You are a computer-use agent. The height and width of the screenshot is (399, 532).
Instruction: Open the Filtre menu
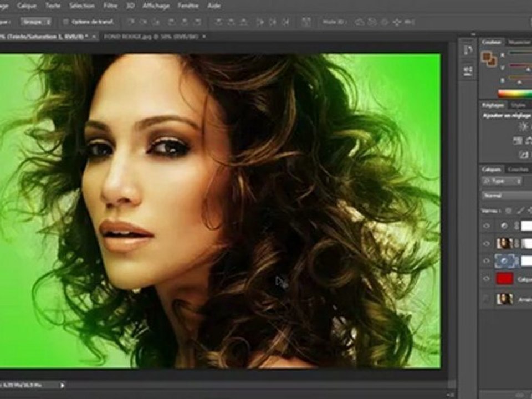(110, 6)
